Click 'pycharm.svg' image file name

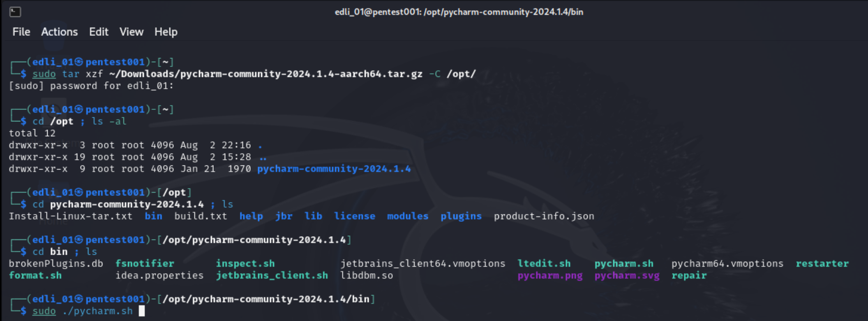[x=627, y=275]
